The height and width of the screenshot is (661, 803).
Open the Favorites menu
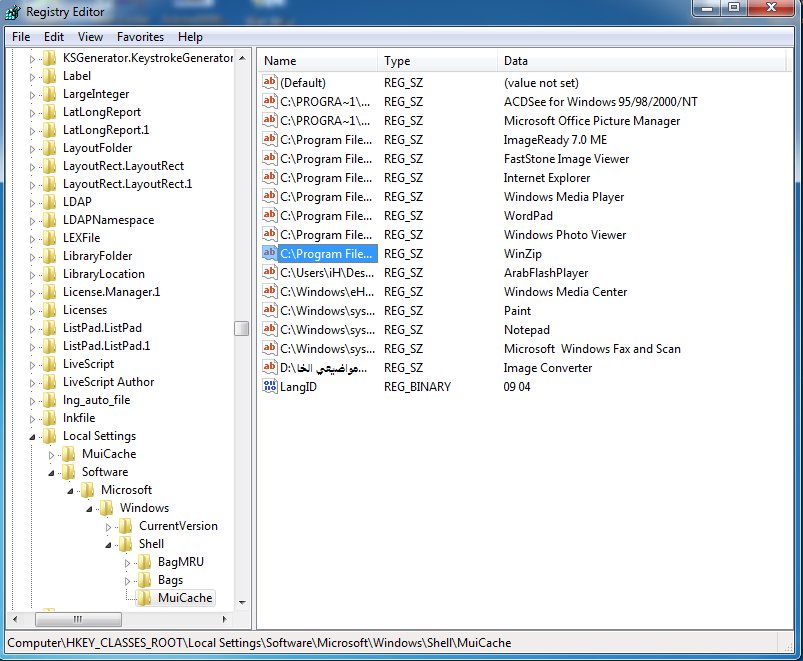[x=140, y=37]
